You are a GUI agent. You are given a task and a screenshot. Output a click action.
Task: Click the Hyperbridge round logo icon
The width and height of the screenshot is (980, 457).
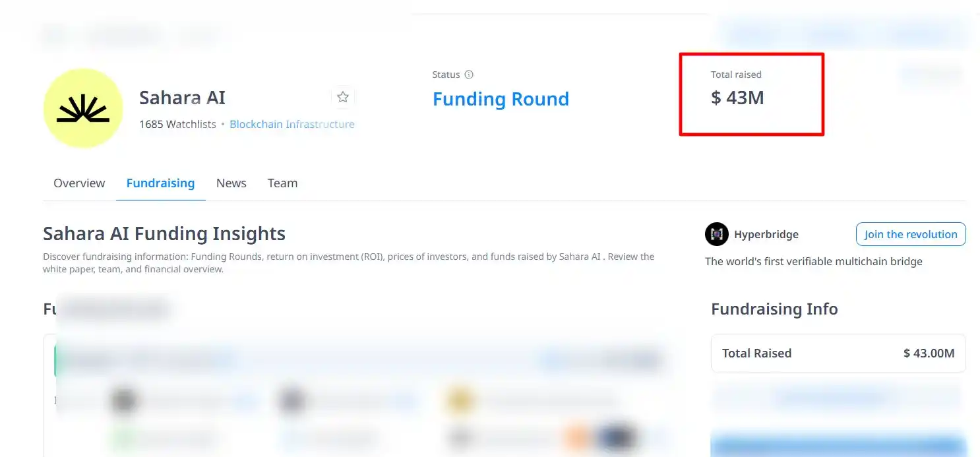coord(716,234)
